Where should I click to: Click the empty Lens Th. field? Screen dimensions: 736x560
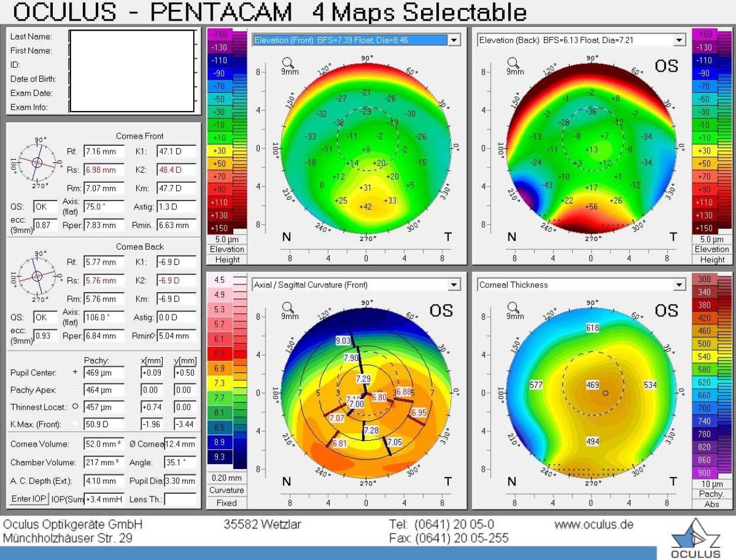tap(180, 499)
